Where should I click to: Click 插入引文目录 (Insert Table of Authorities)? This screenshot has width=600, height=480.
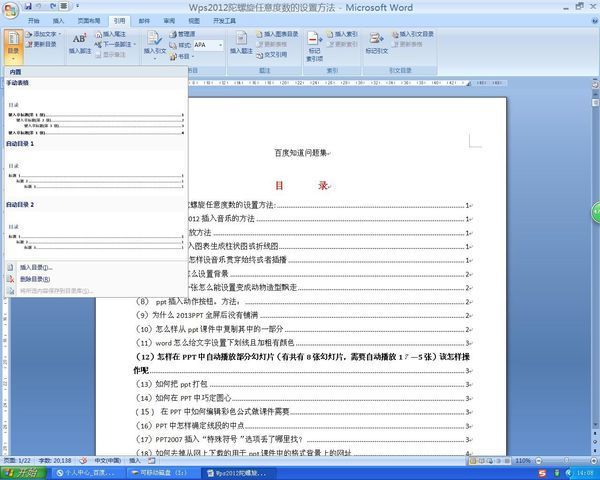[x=413, y=34]
